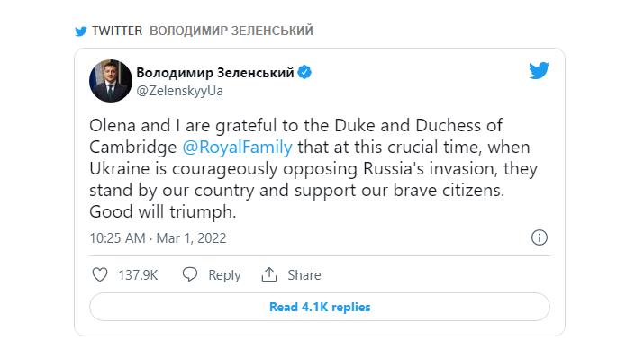Like the tweet with the heart icon

point(100,274)
